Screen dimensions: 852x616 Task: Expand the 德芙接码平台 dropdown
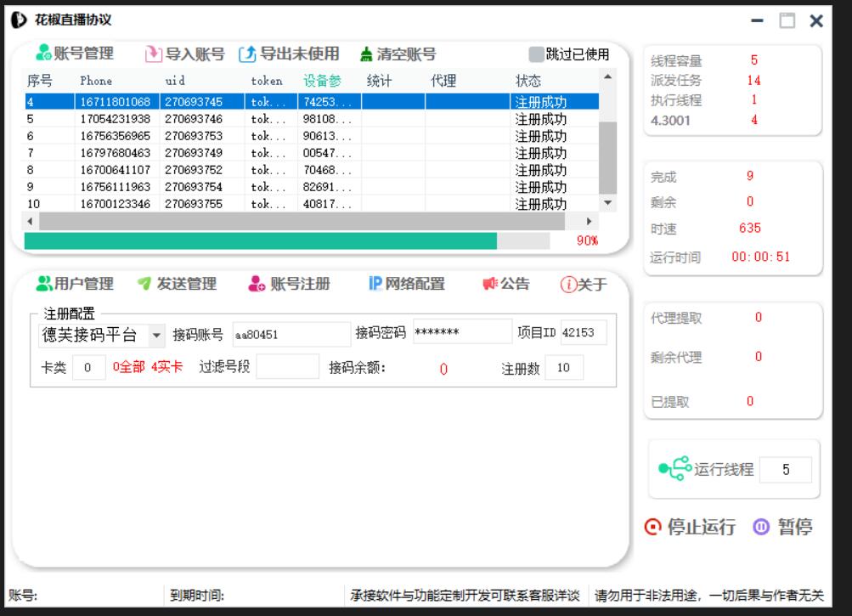(156, 335)
